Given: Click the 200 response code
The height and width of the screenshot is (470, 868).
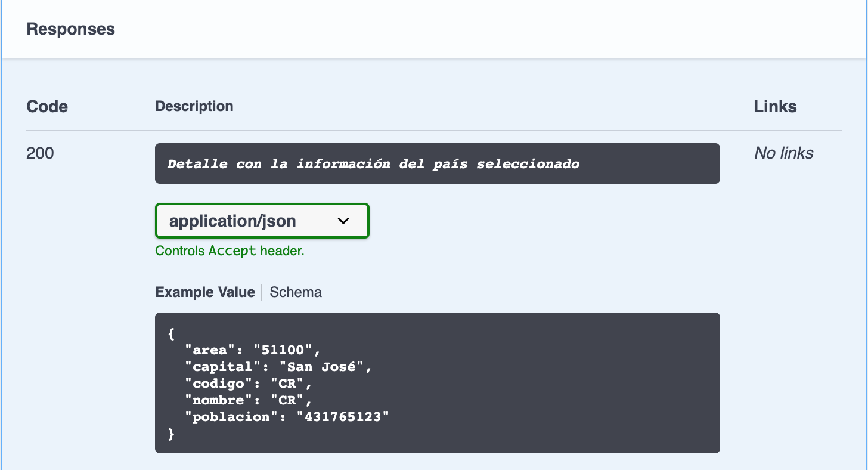Looking at the screenshot, I should click(40, 153).
